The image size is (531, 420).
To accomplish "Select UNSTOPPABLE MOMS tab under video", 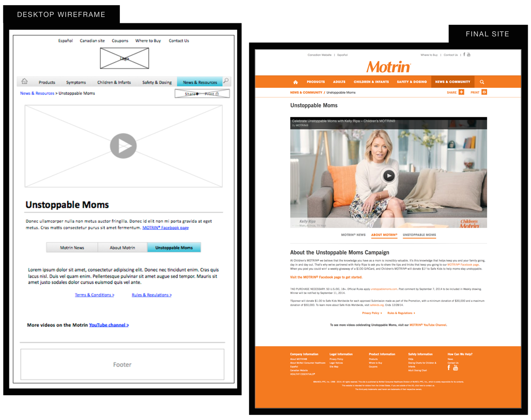I will (419, 235).
